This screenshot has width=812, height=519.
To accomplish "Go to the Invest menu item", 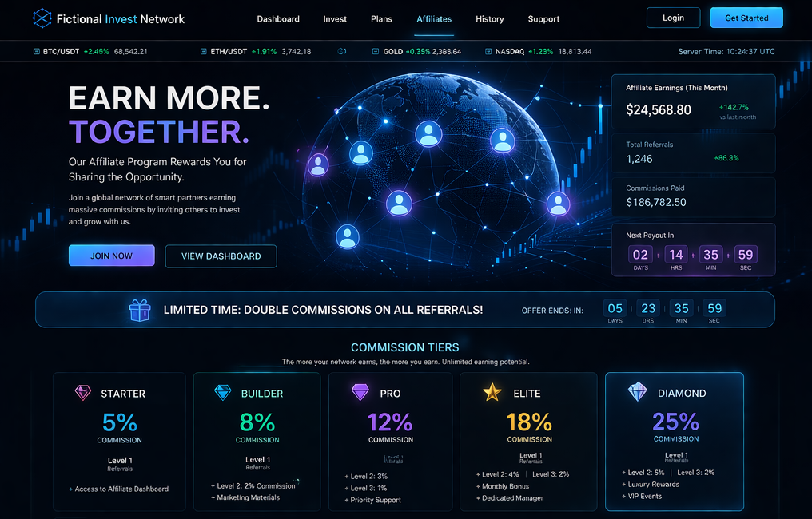I will tap(335, 18).
